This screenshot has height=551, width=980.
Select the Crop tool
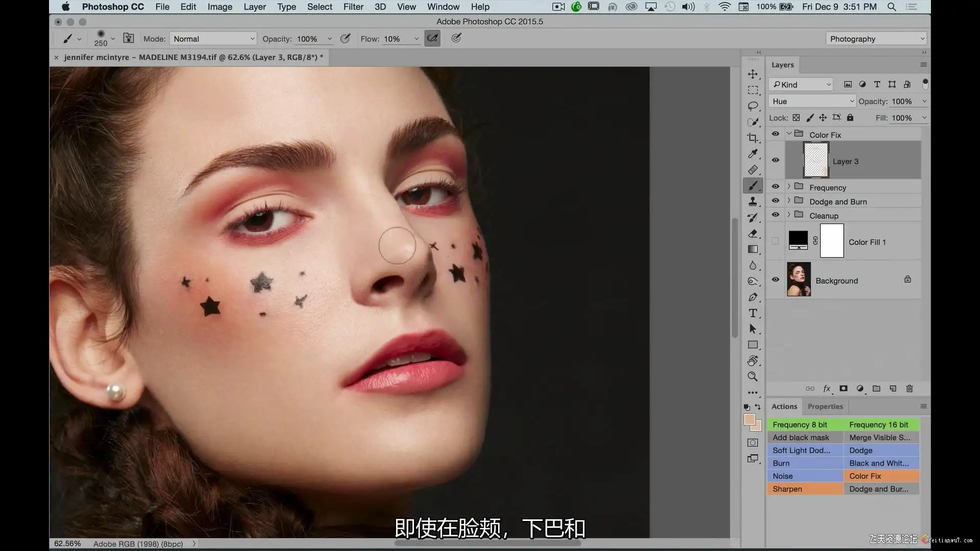click(x=752, y=138)
